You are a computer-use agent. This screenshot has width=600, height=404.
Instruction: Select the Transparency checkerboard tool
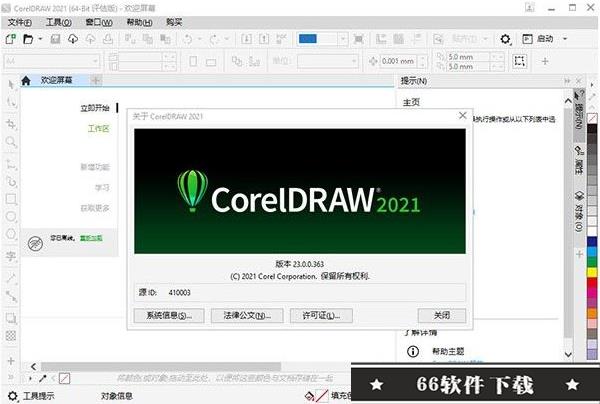tap(11, 336)
